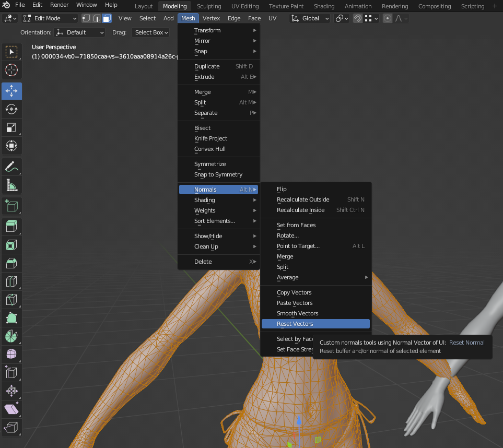Select the Knife tool
This screenshot has width=503, height=448.
[11, 300]
